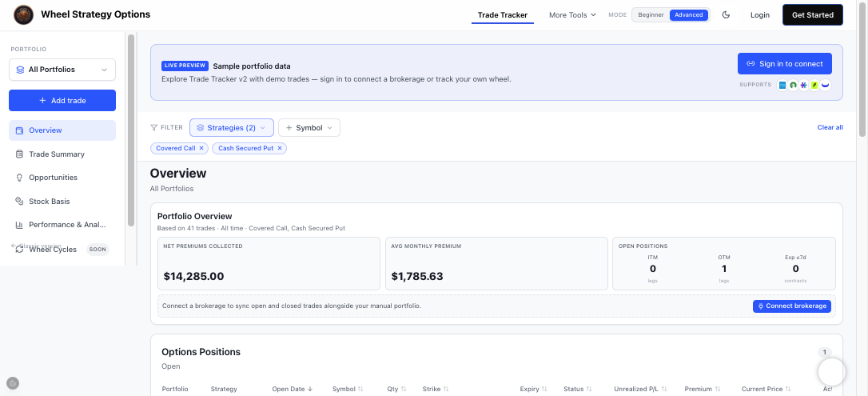Click the $1,785.63 value
The height and width of the screenshot is (396, 868).
[x=417, y=276]
